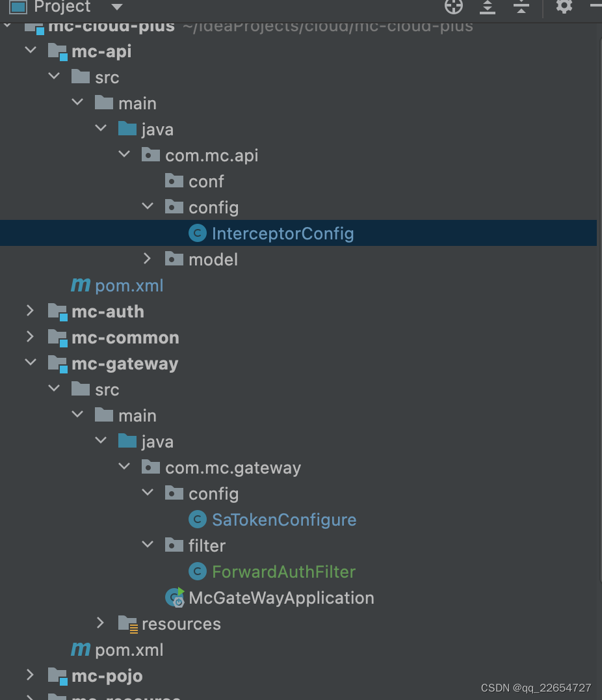This screenshot has height=700, width=602.
Task: Open Project view options via gear icon
Action: (x=564, y=7)
